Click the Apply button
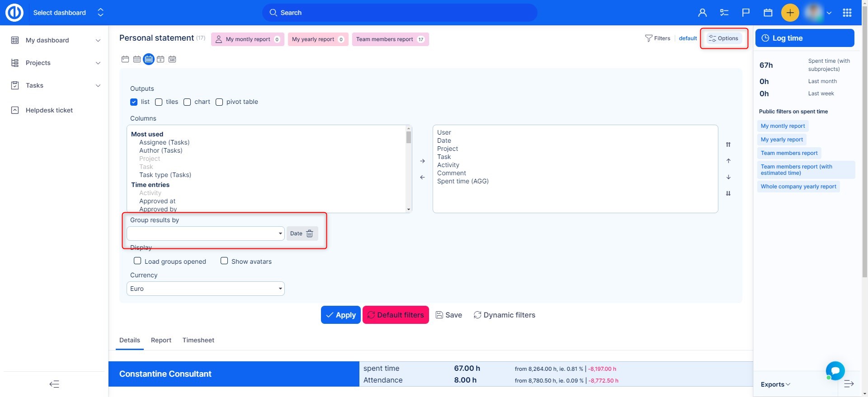 point(340,315)
